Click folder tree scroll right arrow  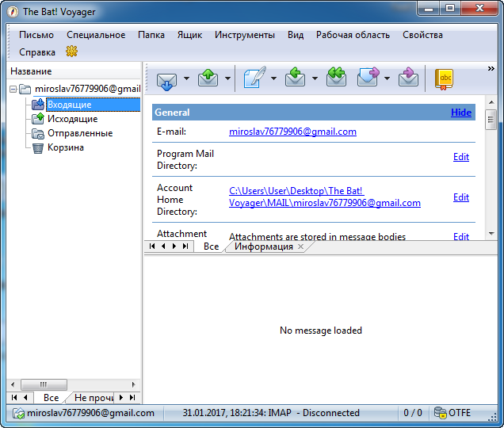tap(134, 384)
